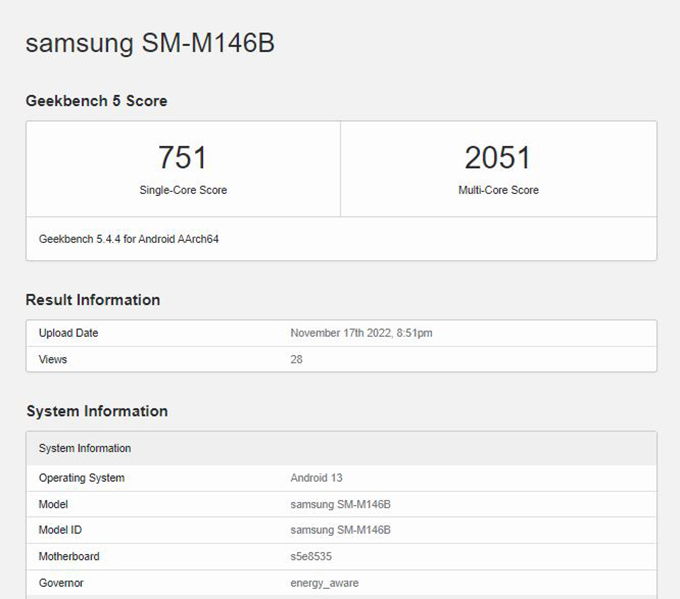Click the Single-Core Score label
This screenshot has height=599, width=680.
click(x=183, y=190)
